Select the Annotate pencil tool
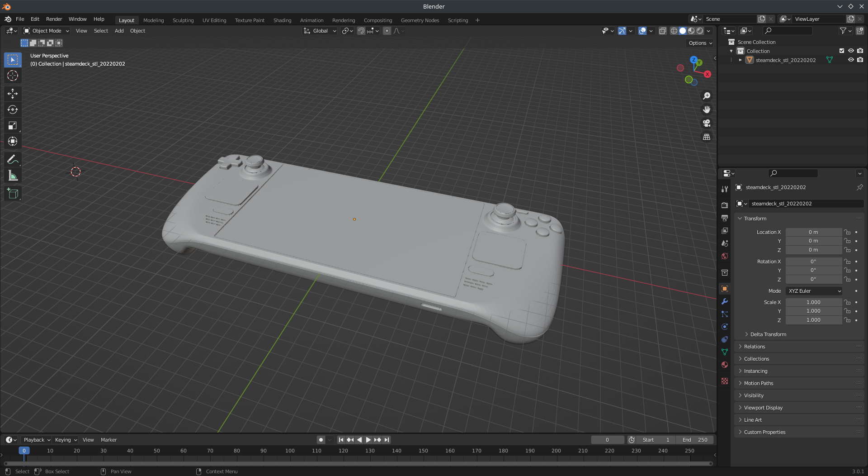Viewport: 868px width, 476px height. 13,159
